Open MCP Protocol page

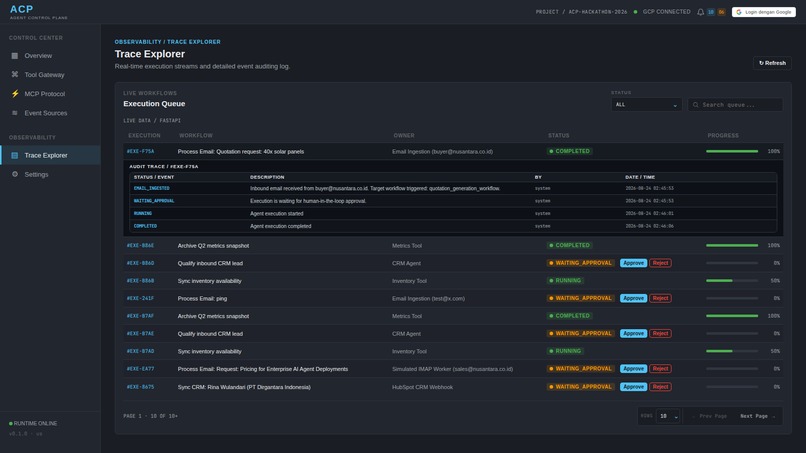click(50, 94)
